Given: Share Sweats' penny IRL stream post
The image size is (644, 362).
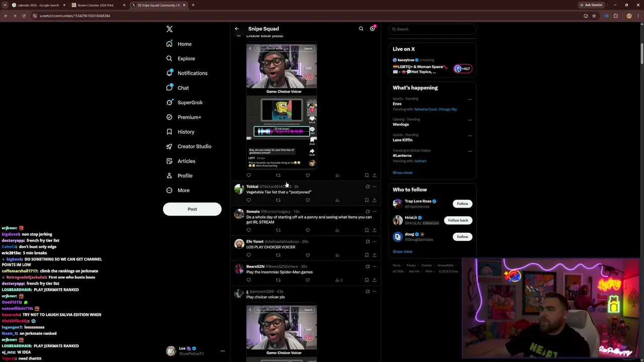Looking at the screenshot, I should [x=374, y=230].
